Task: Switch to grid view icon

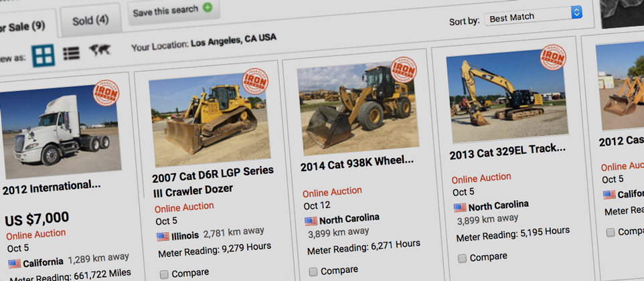Action: [x=44, y=55]
